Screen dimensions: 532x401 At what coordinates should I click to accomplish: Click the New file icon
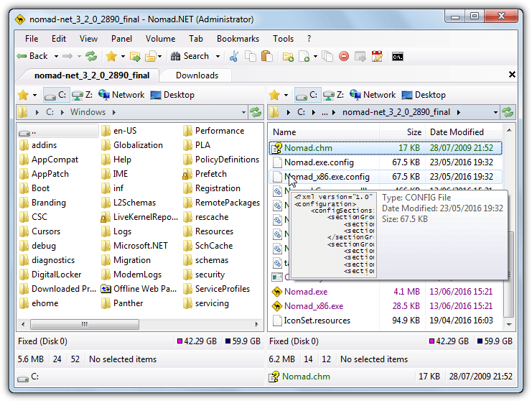click(304, 56)
